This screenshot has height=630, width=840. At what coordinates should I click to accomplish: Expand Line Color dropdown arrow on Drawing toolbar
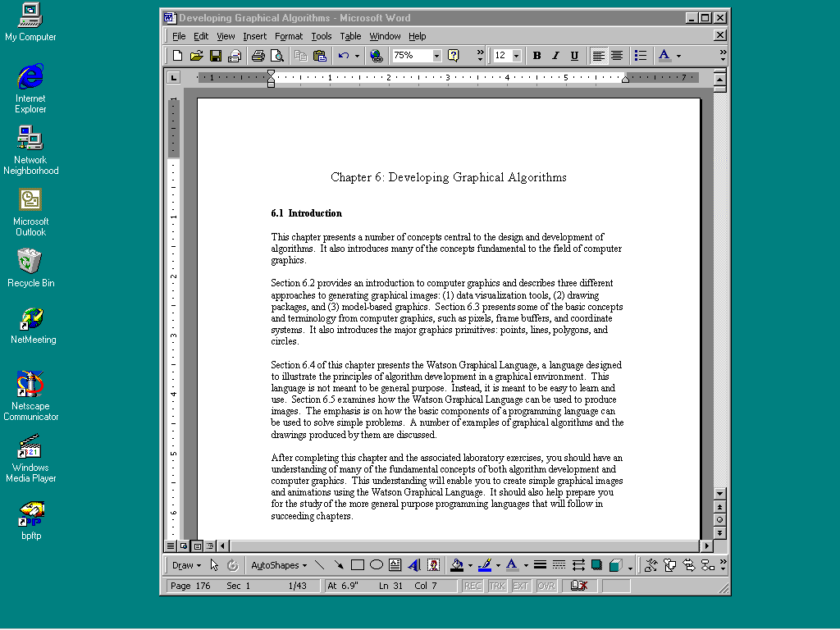498,565
